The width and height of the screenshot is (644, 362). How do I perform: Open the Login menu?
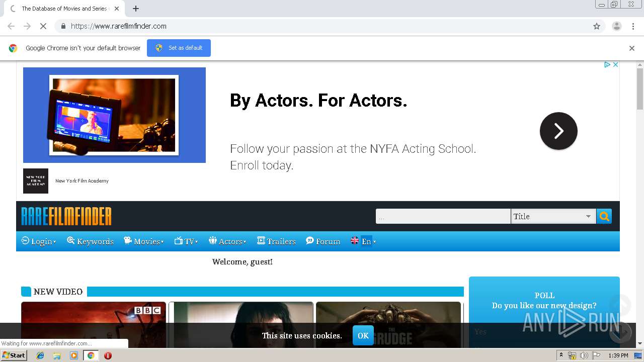[39, 241]
